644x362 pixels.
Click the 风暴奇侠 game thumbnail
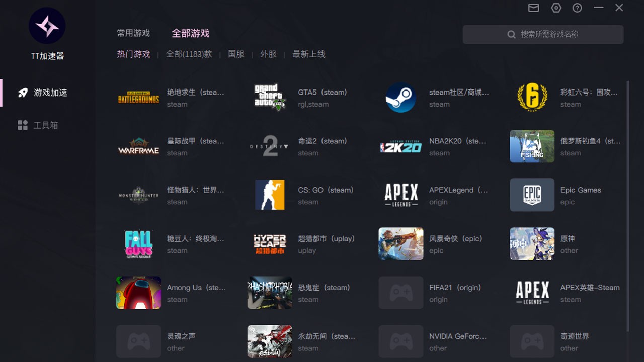click(x=401, y=244)
